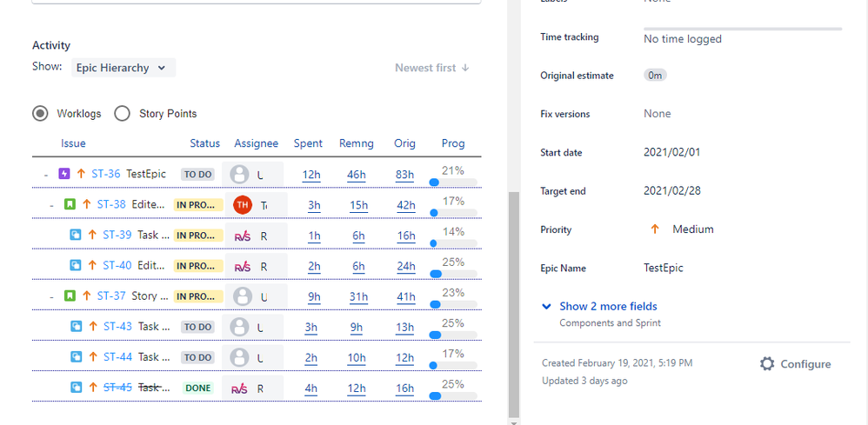Expand Show 2 more fields
The height and width of the screenshot is (425, 868).
coord(608,306)
